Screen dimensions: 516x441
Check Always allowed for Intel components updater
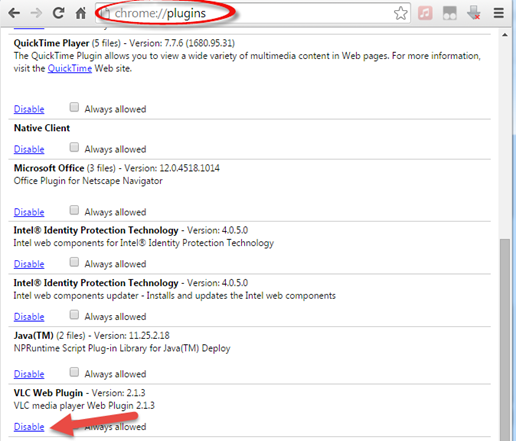point(74,315)
